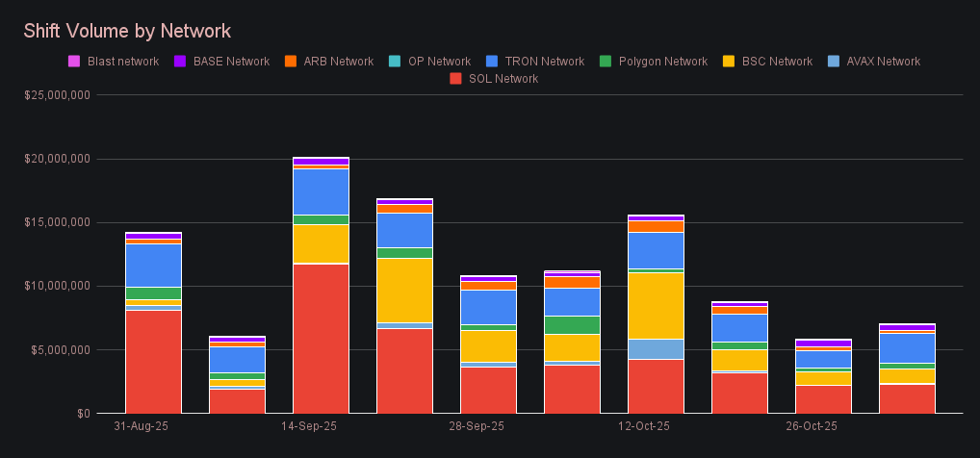Click the red SOL segment of 31-Aug-25 bar

click(153, 361)
